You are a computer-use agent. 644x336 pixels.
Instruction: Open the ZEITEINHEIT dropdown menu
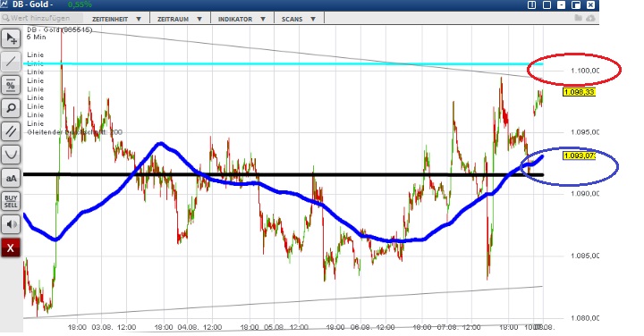click(116, 19)
